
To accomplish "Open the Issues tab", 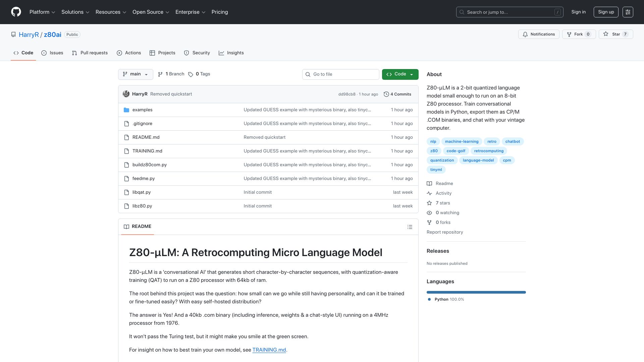I will point(52,53).
